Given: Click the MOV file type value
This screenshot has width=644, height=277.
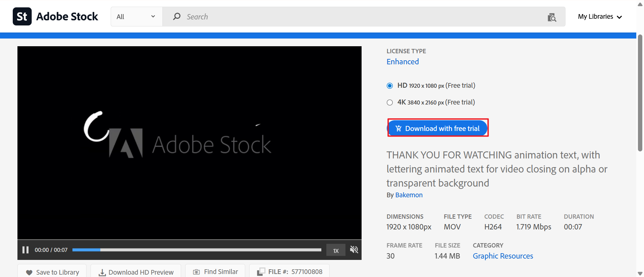Looking at the screenshot, I should pyautogui.click(x=452, y=227).
